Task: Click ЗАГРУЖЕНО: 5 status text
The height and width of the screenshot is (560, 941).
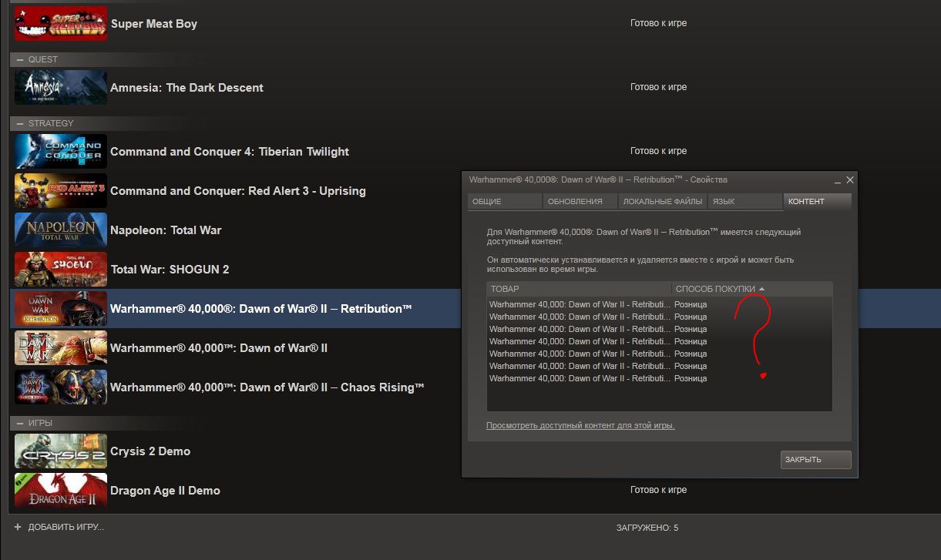Action: pos(647,528)
